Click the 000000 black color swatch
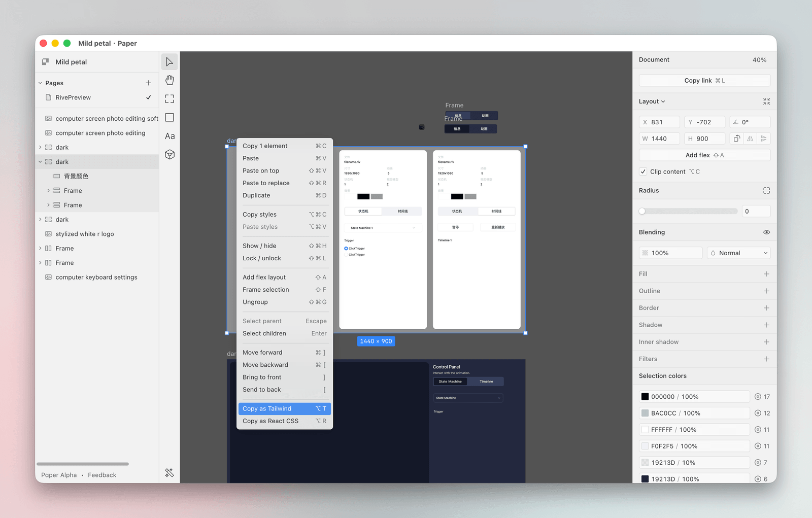 [645, 397]
